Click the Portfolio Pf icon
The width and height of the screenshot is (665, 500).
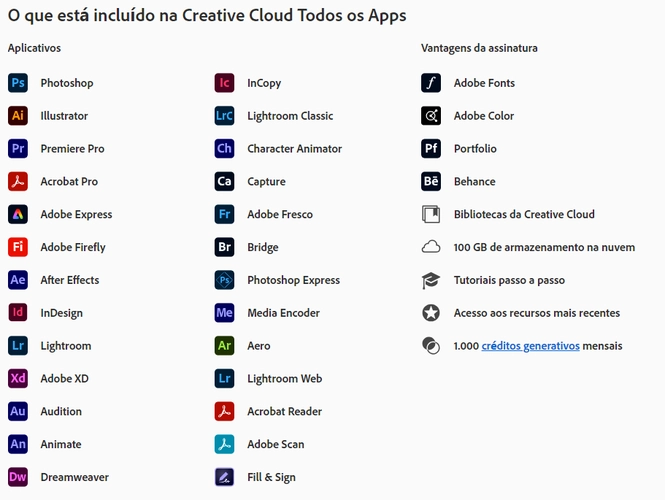(x=431, y=149)
